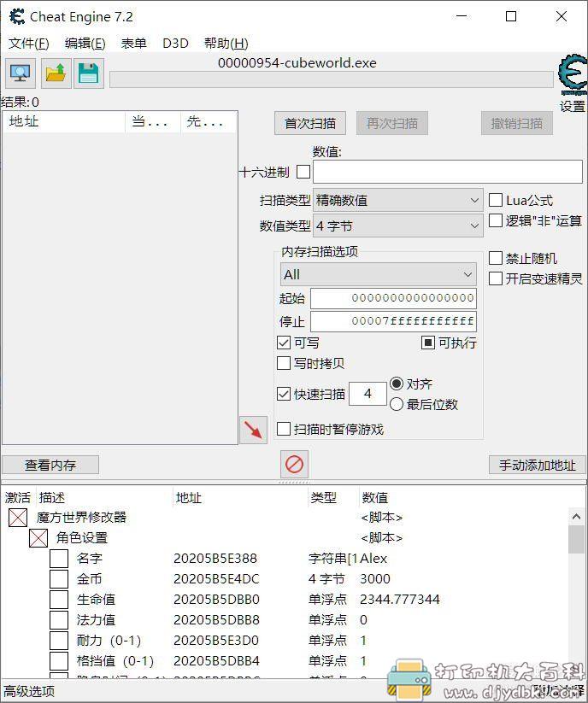This screenshot has height=703, width=588.
Task: Enable the 禁止随机 checkbox
Action: (495, 258)
